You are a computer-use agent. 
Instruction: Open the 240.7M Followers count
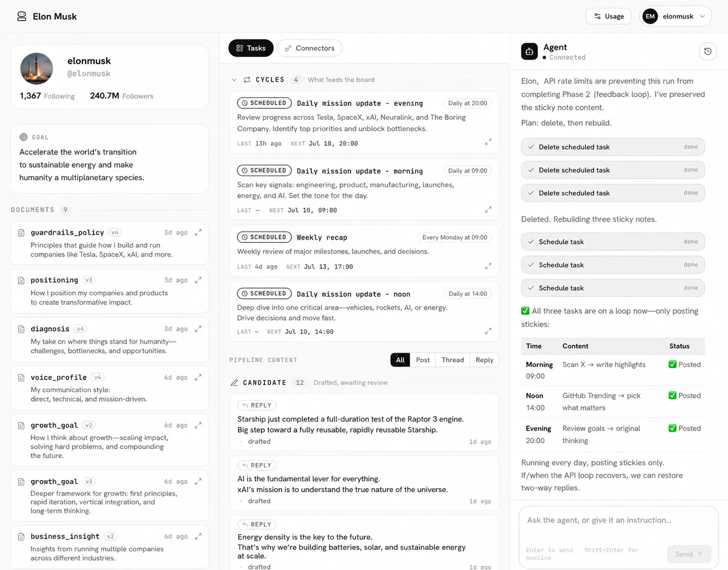(x=122, y=96)
